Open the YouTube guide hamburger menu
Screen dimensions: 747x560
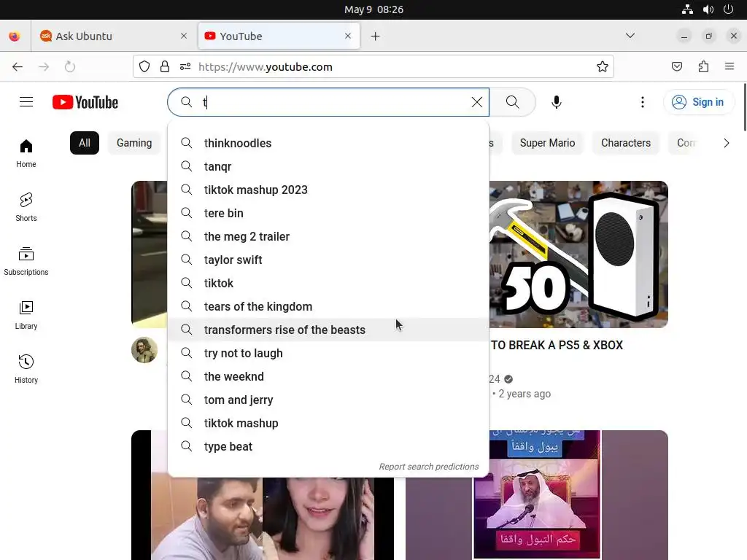tap(26, 102)
